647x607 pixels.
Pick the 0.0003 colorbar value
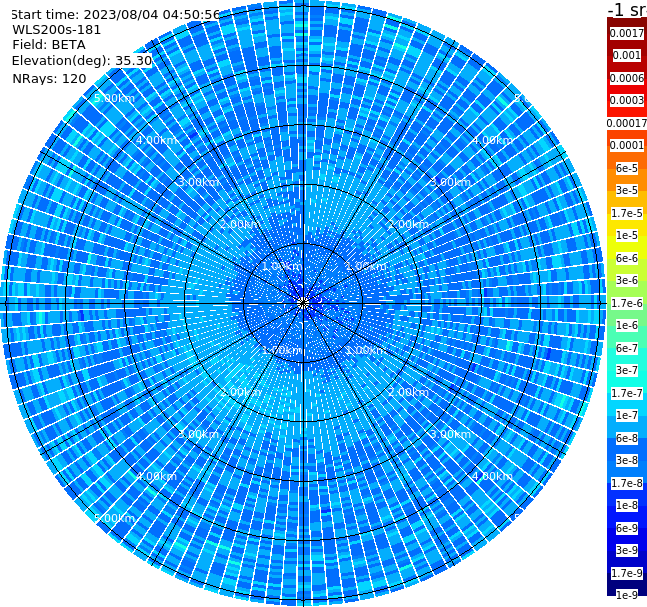(x=627, y=100)
